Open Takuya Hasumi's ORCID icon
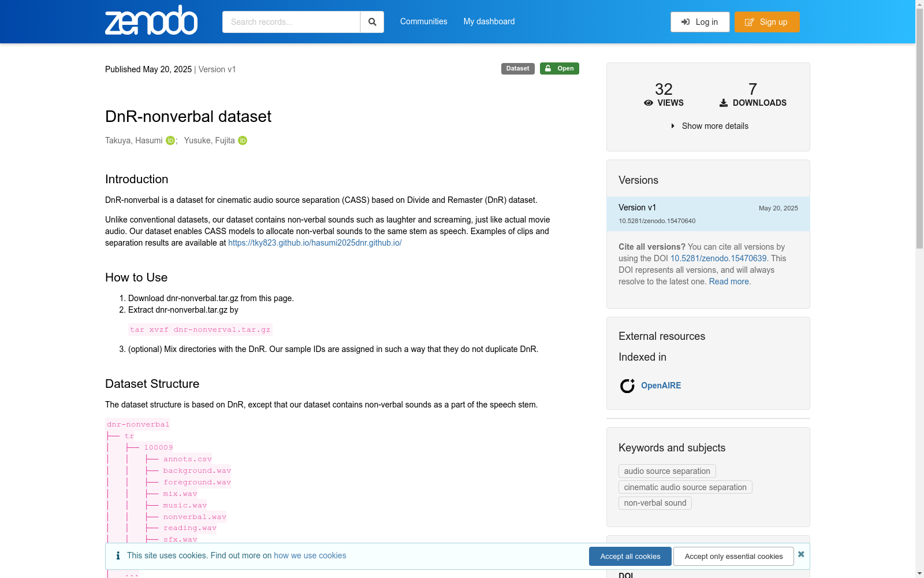 tap(170, 140)
